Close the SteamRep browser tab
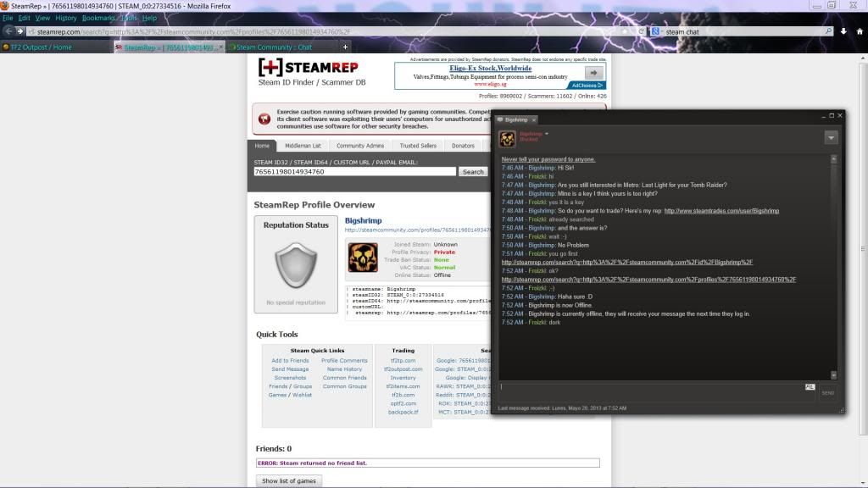This screenshot has width=868, height=488. (221, 47)
